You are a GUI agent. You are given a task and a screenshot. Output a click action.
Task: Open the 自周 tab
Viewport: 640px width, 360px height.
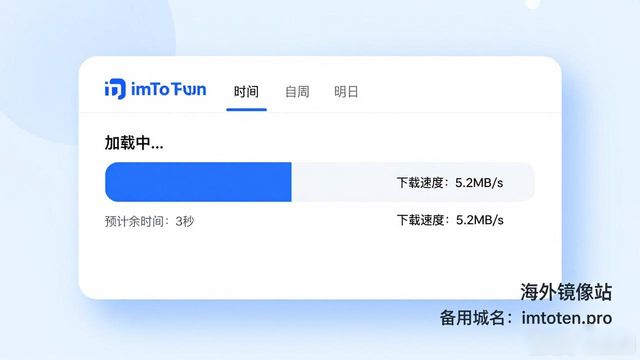coord(297,91)
